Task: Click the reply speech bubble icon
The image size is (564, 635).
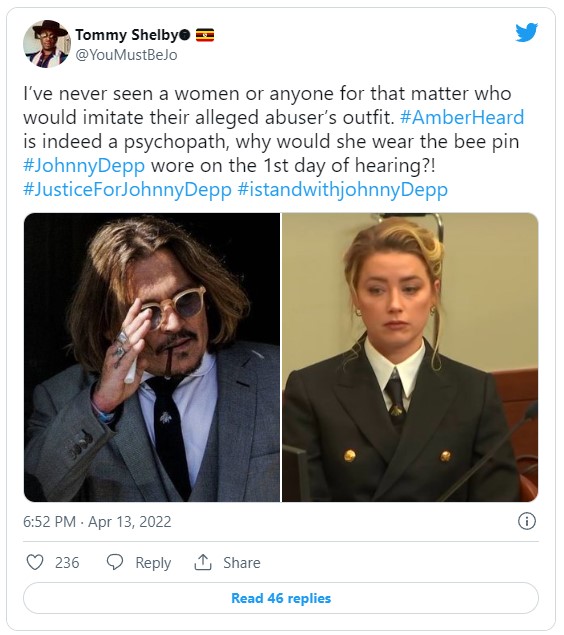Action: tap(115, 562)
